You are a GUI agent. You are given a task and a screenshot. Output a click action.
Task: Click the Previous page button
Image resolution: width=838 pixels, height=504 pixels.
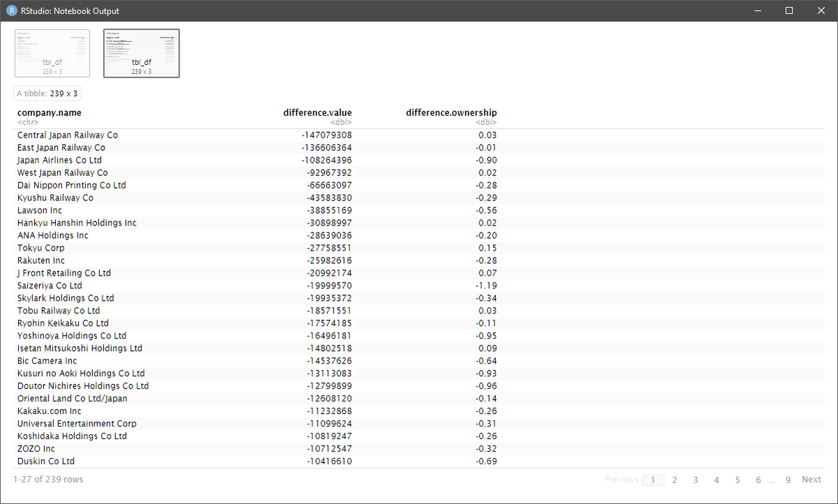pos(621,480)
